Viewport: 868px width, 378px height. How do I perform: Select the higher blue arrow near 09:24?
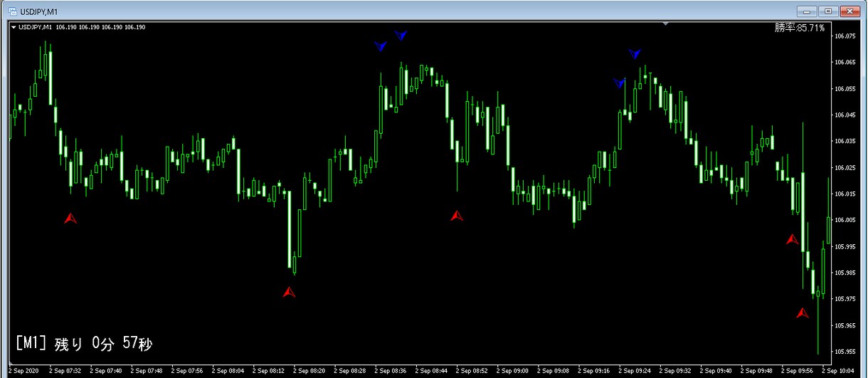click(635, 53)
